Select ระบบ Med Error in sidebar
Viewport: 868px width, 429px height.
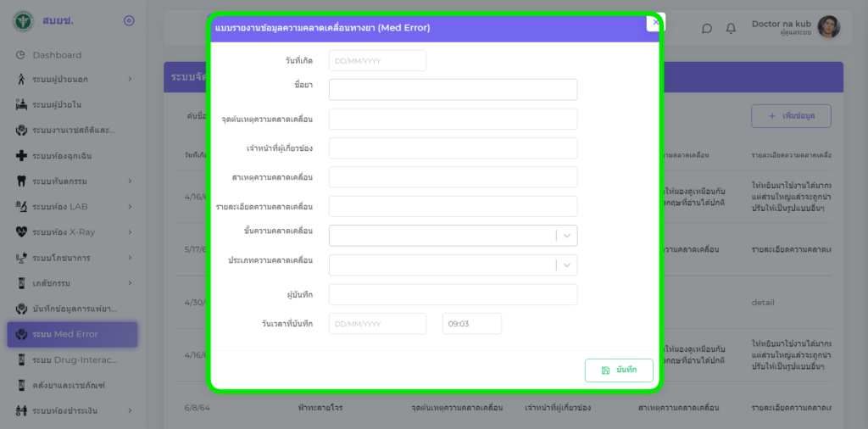(x=72, y=334)
